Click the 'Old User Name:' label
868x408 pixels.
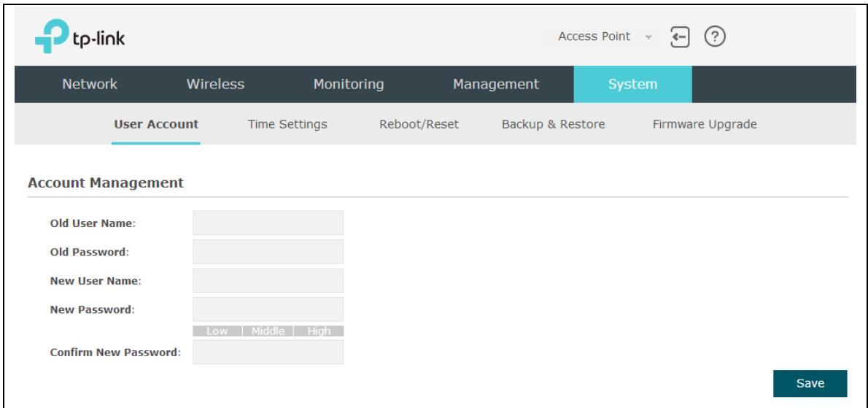click(x=93, y=223)
